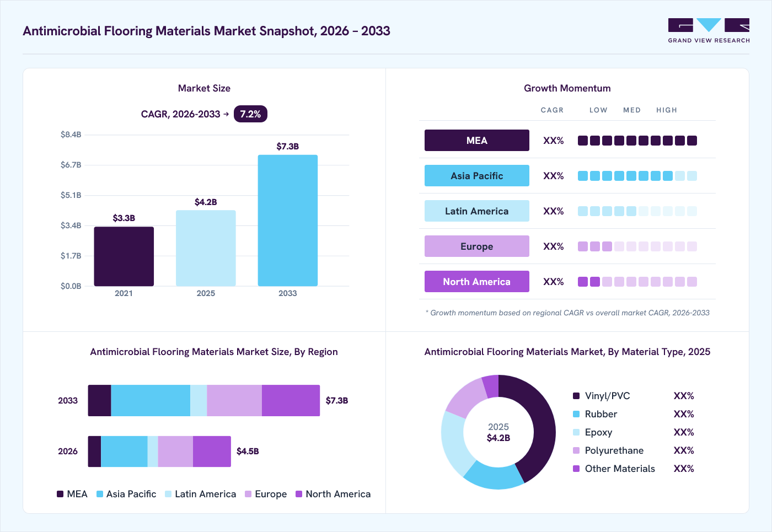Select the Europe region label box
Viewport: 772px width, 532px height.
[477, 246]
